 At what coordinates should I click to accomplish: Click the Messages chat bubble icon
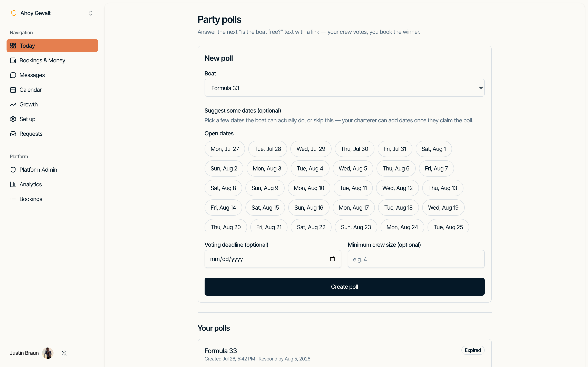[x=13, y=75]
